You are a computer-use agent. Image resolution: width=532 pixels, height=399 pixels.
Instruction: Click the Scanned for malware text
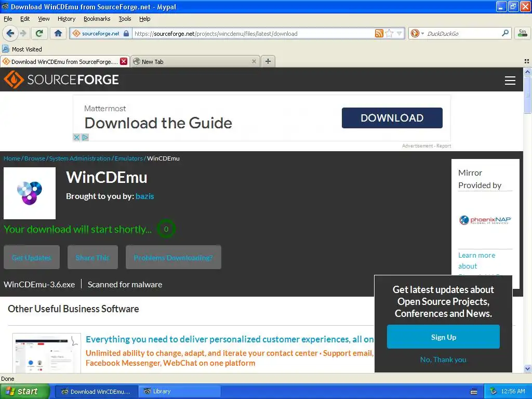pos(125,284)
